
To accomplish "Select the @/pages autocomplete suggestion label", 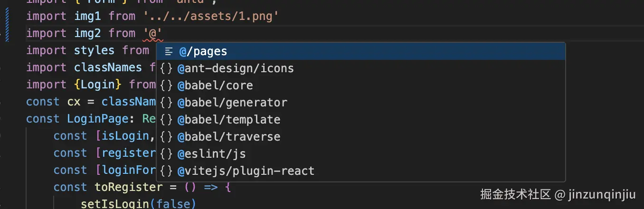I will pos(203,51).
